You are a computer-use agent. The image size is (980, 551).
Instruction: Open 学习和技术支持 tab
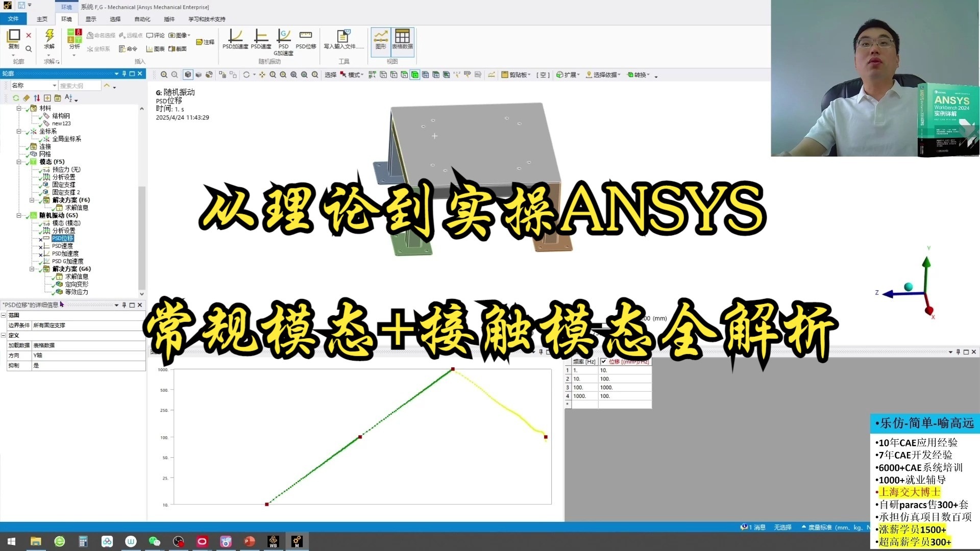[x=207, y=19]
